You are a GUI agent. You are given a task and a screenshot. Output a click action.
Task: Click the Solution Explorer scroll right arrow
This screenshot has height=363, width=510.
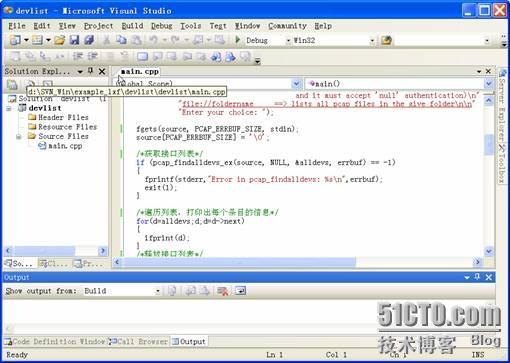point(103,250)
